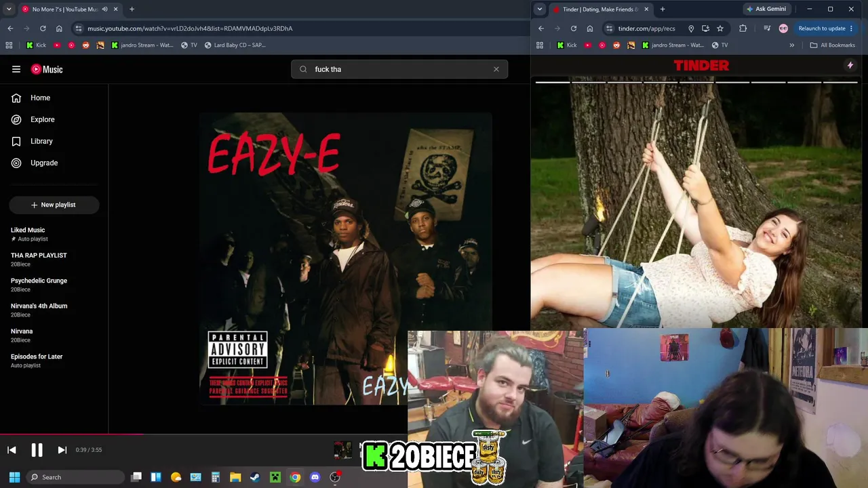Open the Windows Start menu
The height and width of the screenshot is (488, 868).
pyautogui.click(x=14, y=477)
